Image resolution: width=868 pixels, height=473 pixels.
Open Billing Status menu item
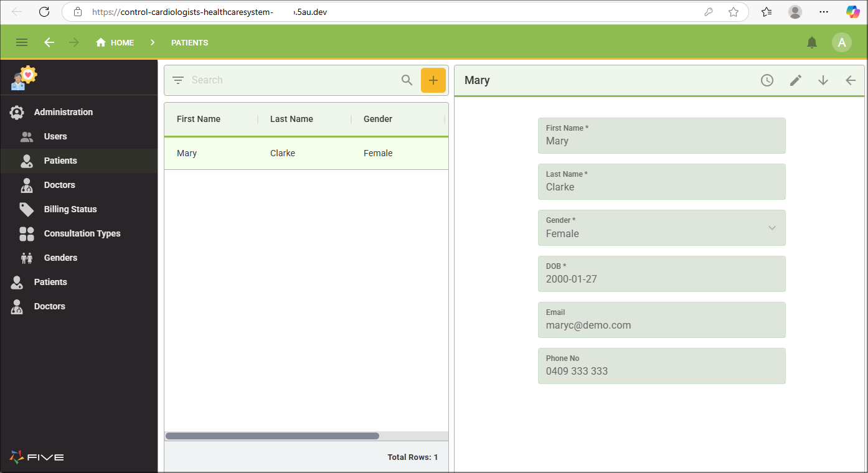click(x=78, y=209)
